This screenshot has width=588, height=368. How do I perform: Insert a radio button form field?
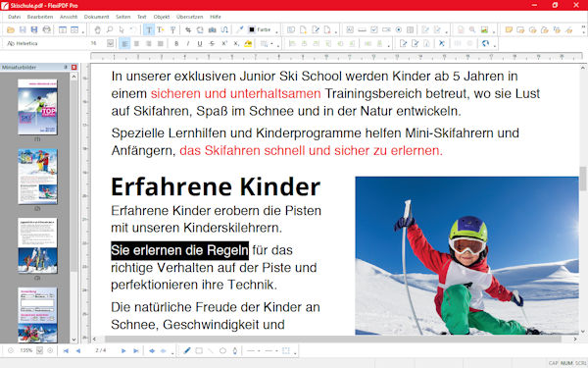pos(399,29)
